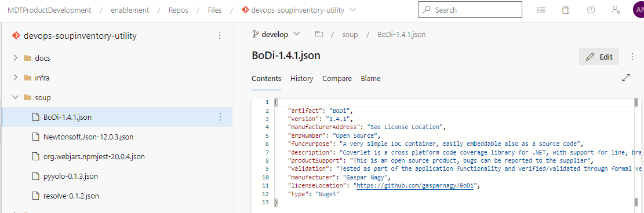Click file icon of org.webjars.npmjest-20.0.4.json
The width and height of the screenshot is (644, 213).
coord(35,156)
